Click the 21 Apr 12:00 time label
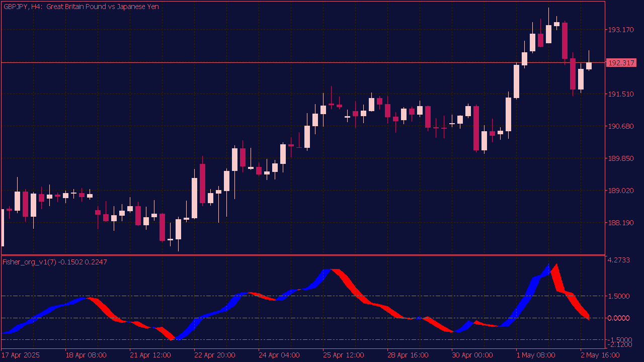Viewport: 644px width, 362px height. coord(150,355)
